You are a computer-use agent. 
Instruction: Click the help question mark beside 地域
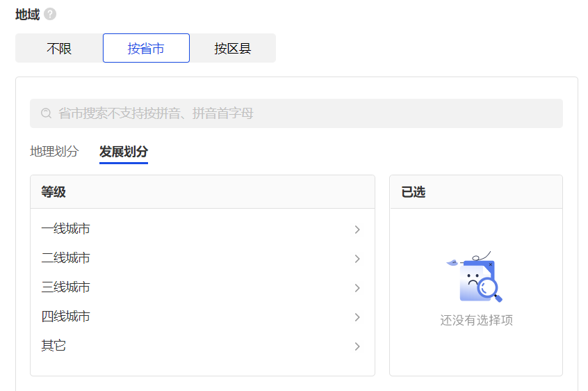point(50,14)
